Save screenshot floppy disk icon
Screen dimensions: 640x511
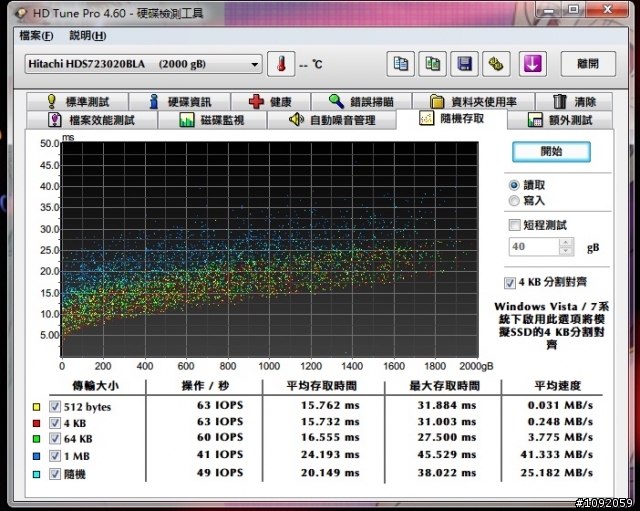click(x=464, y=64)
